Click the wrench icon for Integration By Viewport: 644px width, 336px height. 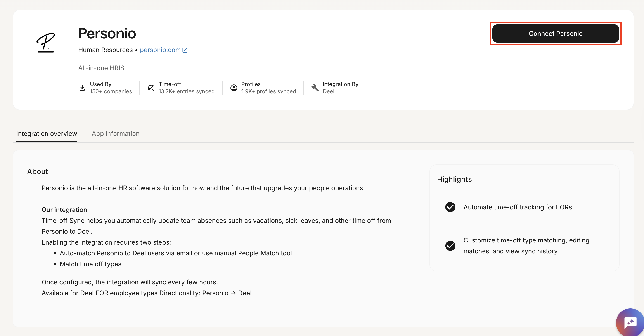315,88
